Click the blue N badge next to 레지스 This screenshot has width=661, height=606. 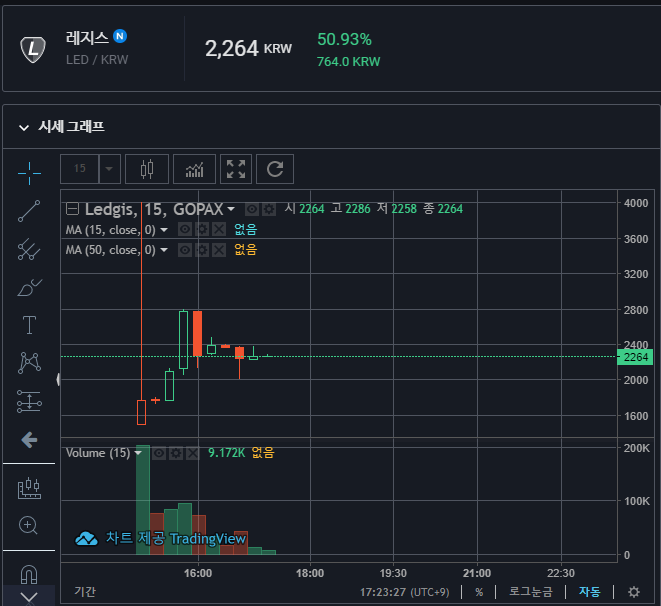tap(120, 36)
